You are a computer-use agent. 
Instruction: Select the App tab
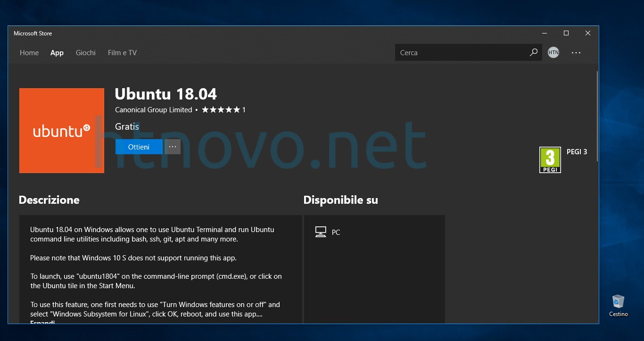[57, 52]
